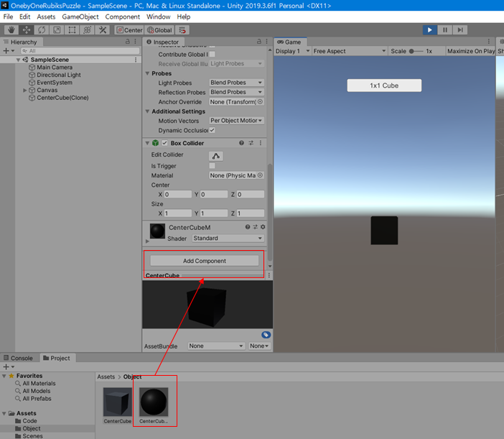
Task: Open Inspector panel options menu
Action: [x=267, y=42]
